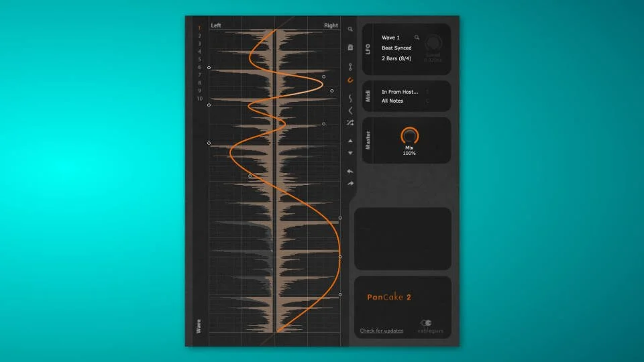Toggle the orange smooth-curve mode icon
The image size is (644, 362).
(350, 80)
